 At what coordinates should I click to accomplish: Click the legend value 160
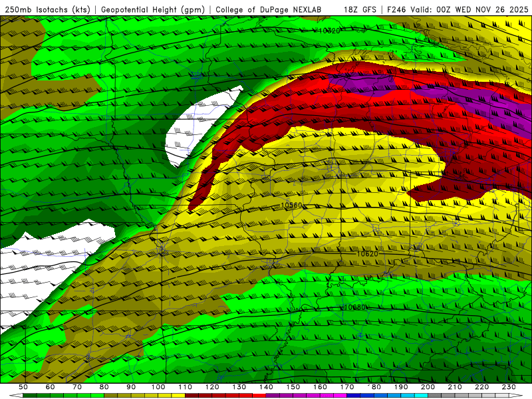point(320,387)
